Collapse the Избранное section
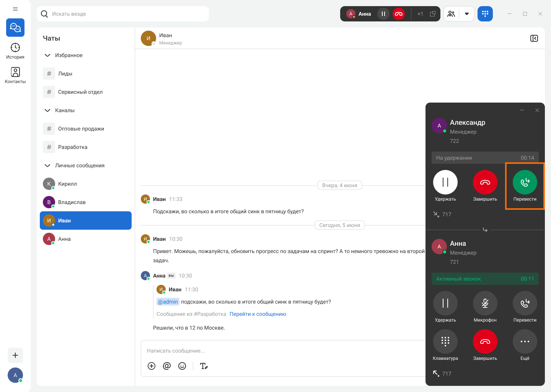The width and height of the screenshot is (551, 392). (x=47, y=55)
